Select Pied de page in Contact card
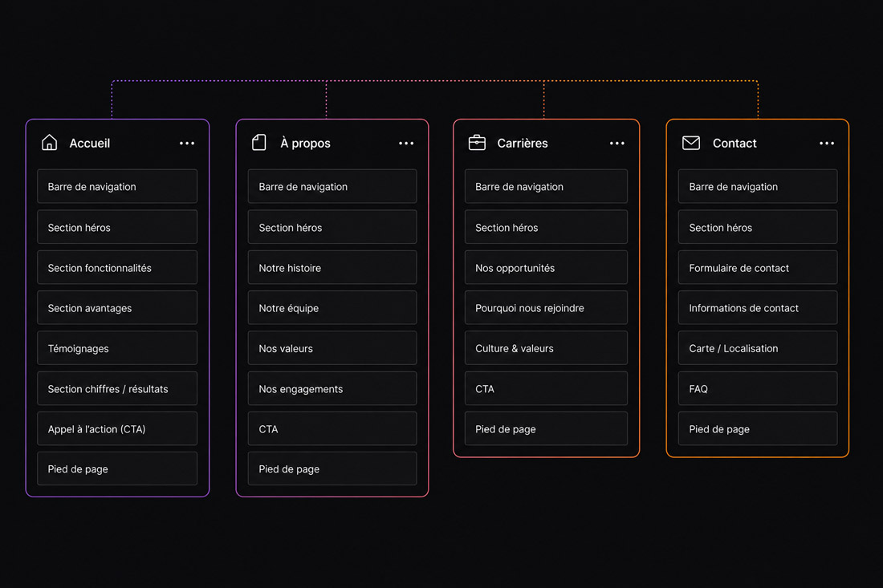The width and height of the screenshot is (883, 588). [758, 428]
